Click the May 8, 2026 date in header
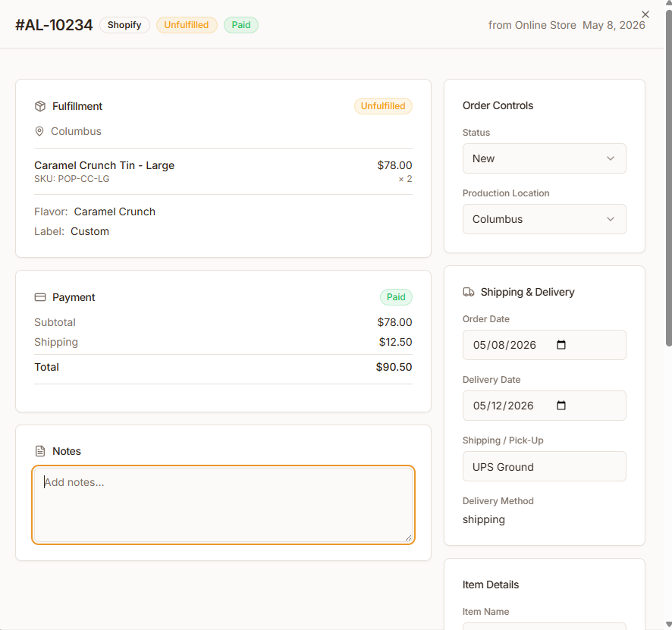672x630 pixels. [x=614, y=25]
